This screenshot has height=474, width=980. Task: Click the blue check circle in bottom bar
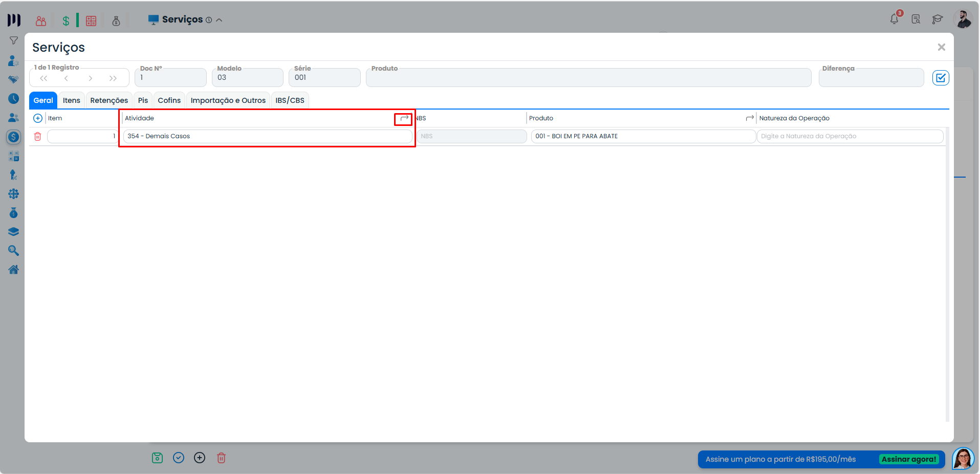(x=179, y=458)
